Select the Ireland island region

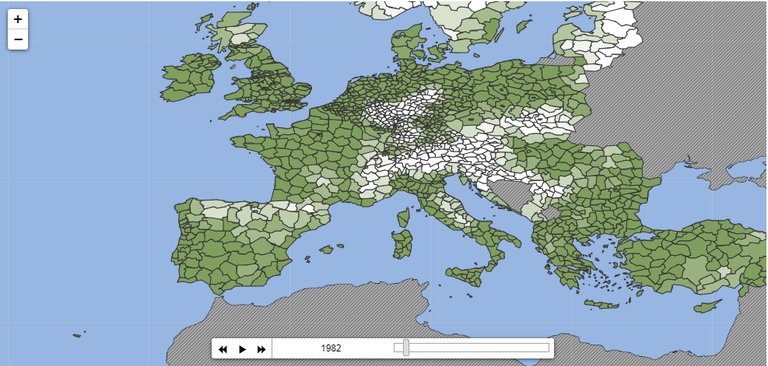click(189, 77)
